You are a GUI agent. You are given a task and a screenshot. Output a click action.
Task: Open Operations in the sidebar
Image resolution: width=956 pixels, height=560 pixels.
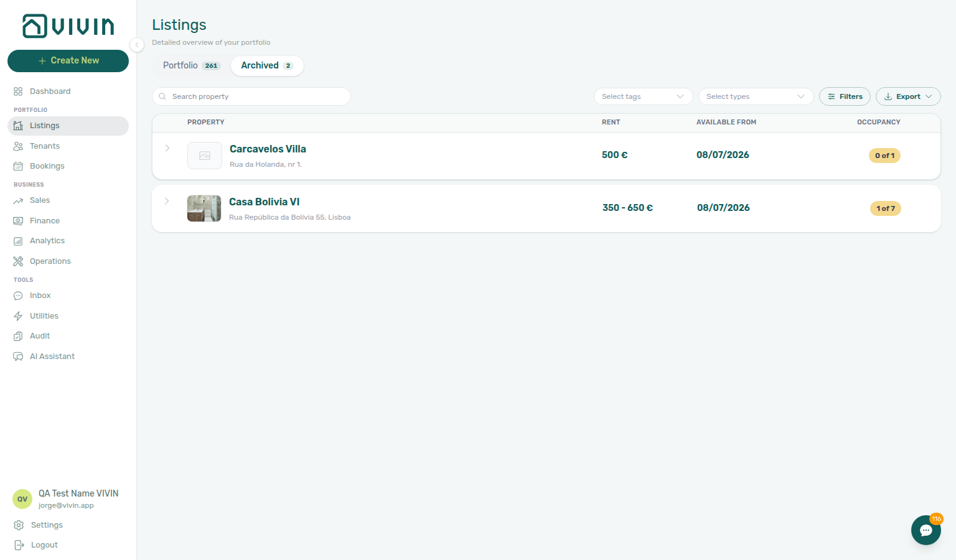[68, 261]
